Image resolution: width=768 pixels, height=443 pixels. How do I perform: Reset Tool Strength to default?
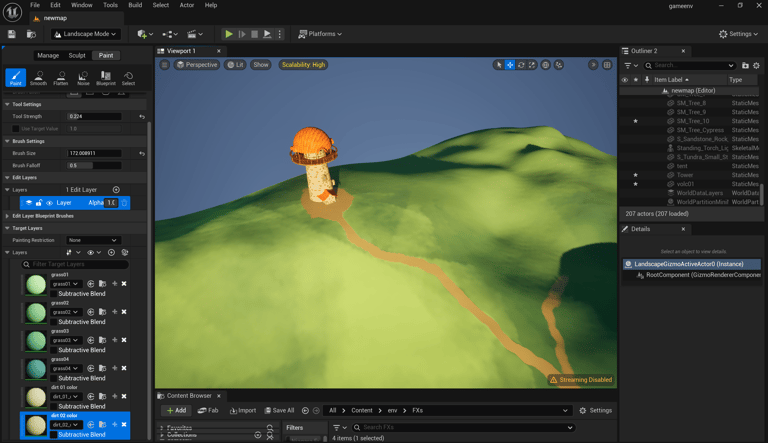click(x=142, y=117)
